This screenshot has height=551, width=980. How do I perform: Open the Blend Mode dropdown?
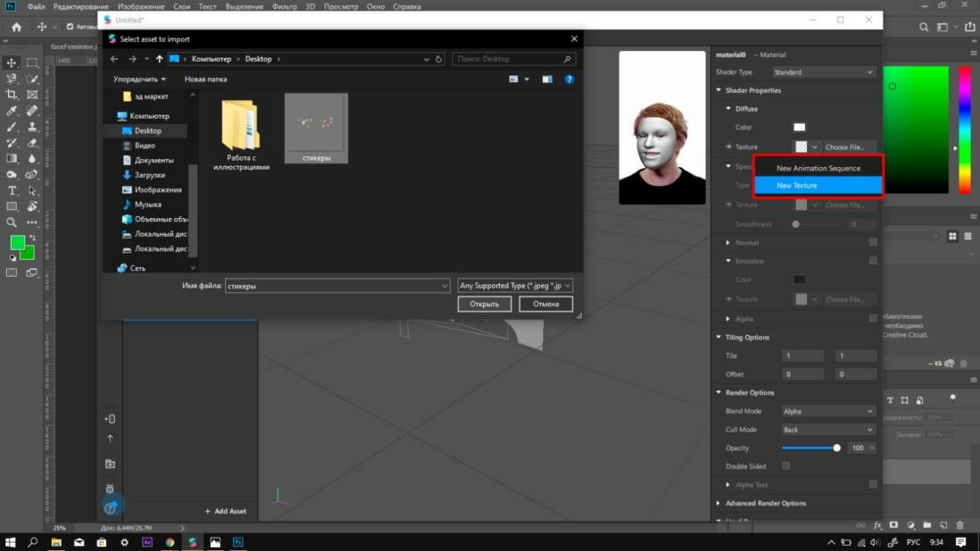(827, 412)
